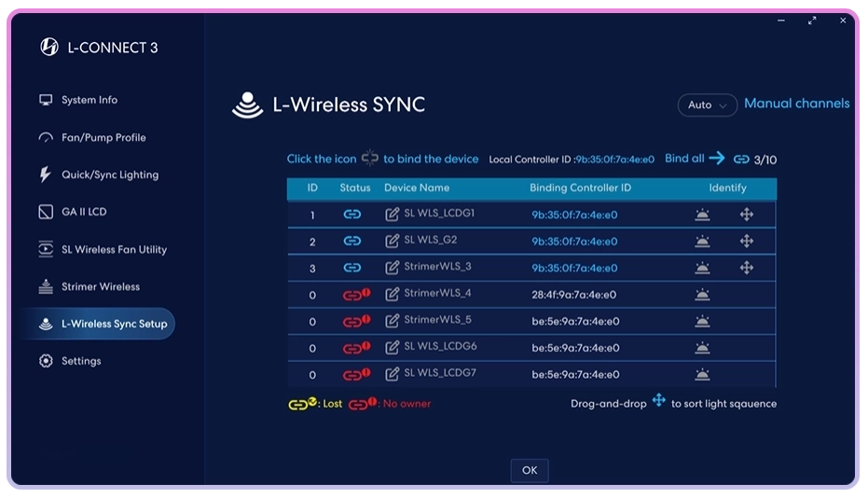Open the Auto channel dropdown
Viewport: 868px width, 498px height.
tap(707, 104)
